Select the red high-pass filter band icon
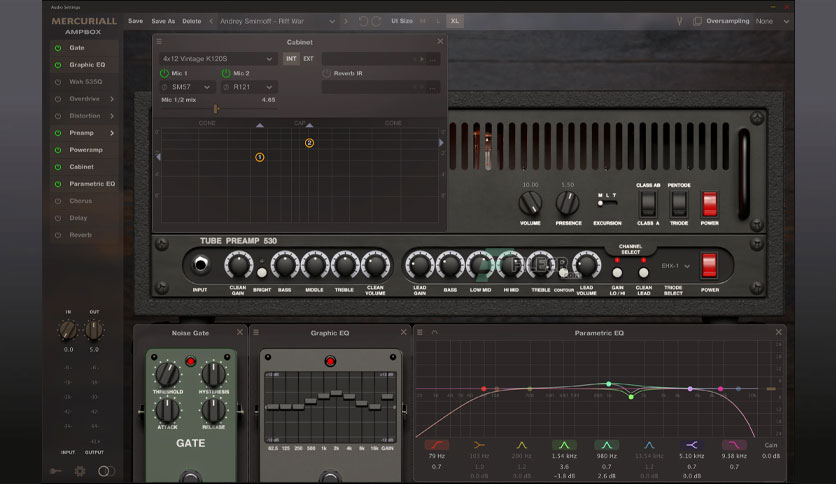The height and width of the screenshot is (484, 836). coord(437,445)
